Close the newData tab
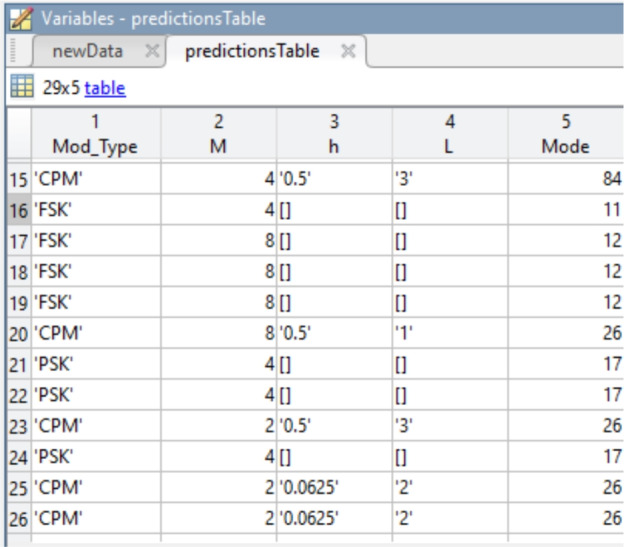624x547 pixels. tap(152, 51)
